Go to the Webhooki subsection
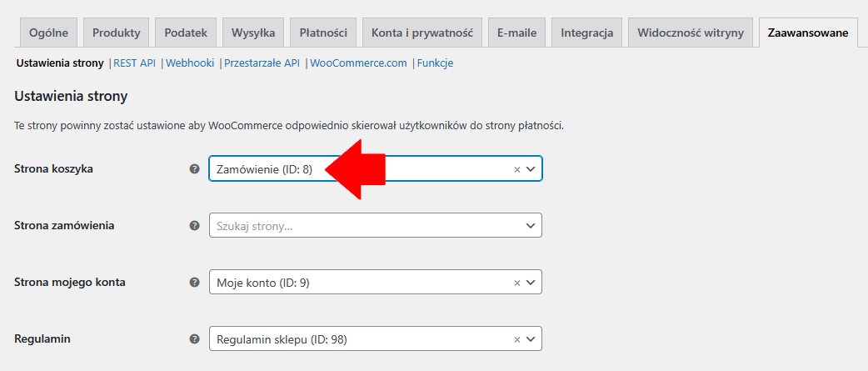 click(x=191, y=63)
